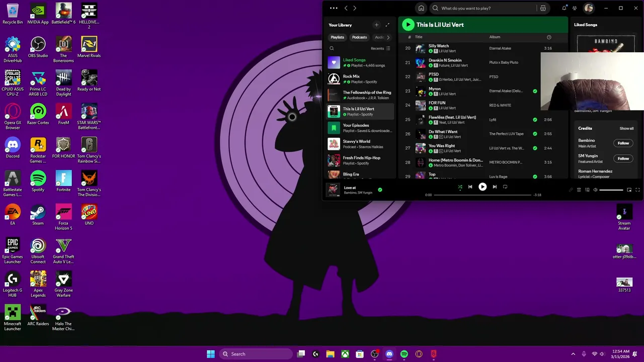Open the Queue panel icon
This screenshot has height=362, width=644.
(x=579, y=190)
